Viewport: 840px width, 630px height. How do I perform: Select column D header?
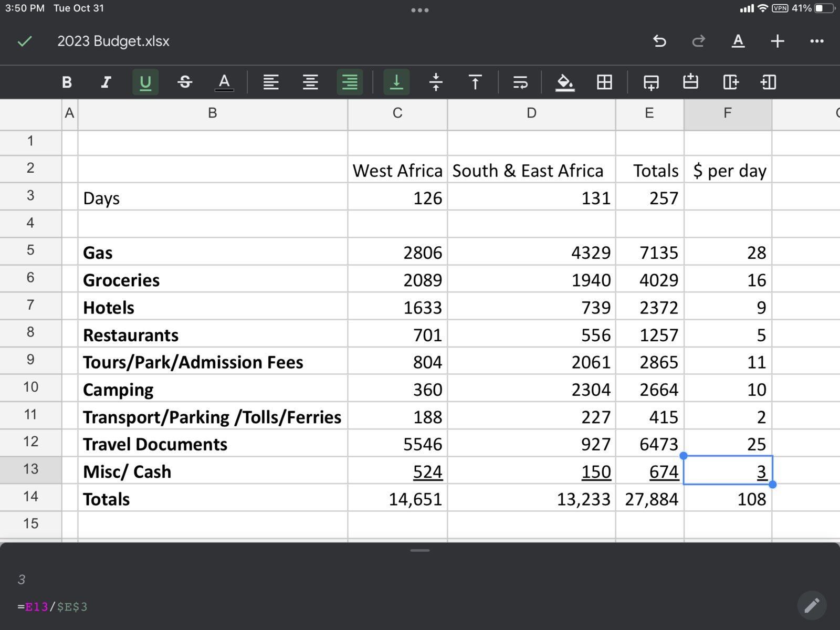click(x=531, y=113)
